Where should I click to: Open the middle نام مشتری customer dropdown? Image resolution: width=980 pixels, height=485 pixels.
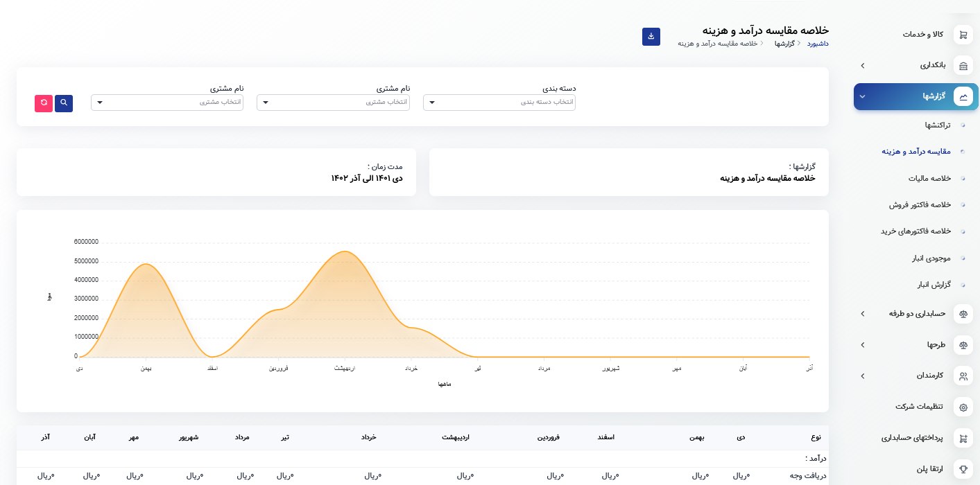pyautogui.click(x=333, y=103)
